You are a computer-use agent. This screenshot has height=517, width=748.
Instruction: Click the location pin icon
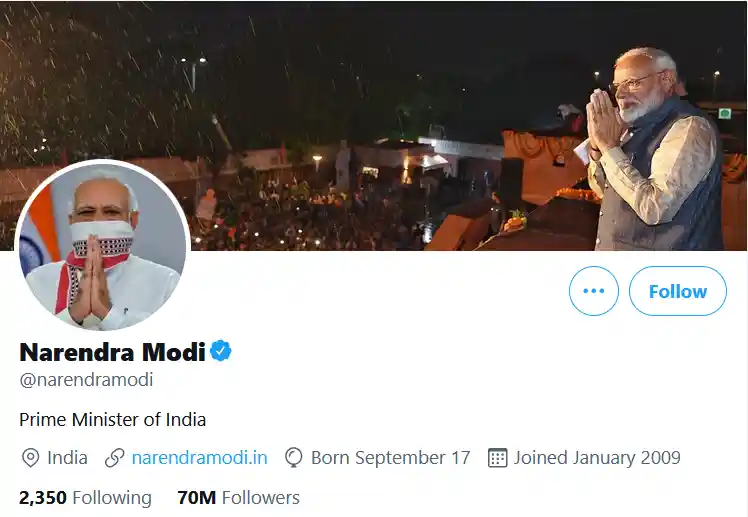(31, 458)
